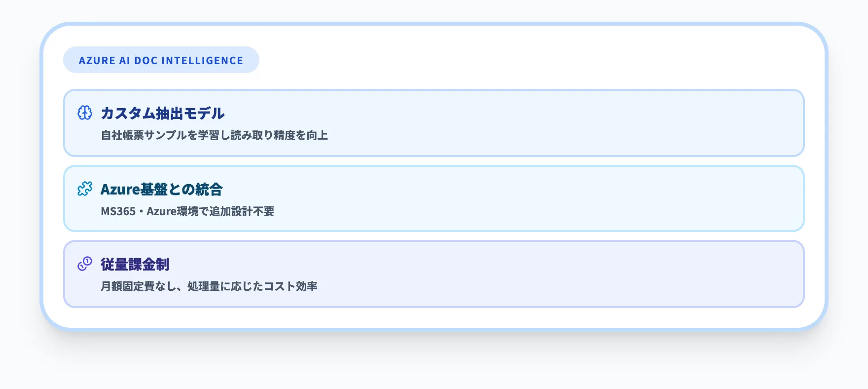Click the AZURE AI DOC INTELLIGENCE badge
868x389 pixels.
coord(161,60)
